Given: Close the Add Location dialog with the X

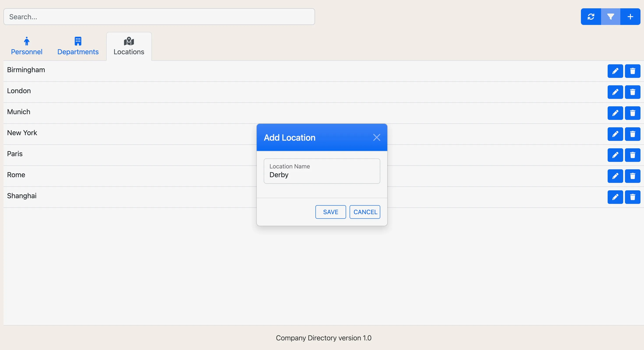Looking at the screenshot, I should coord(377,137).
